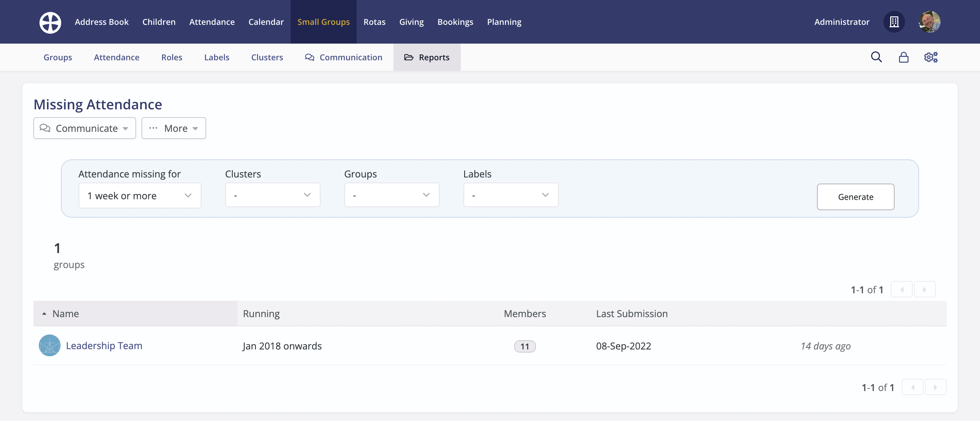Click bottom pagination previous arrow

(912, 388)
